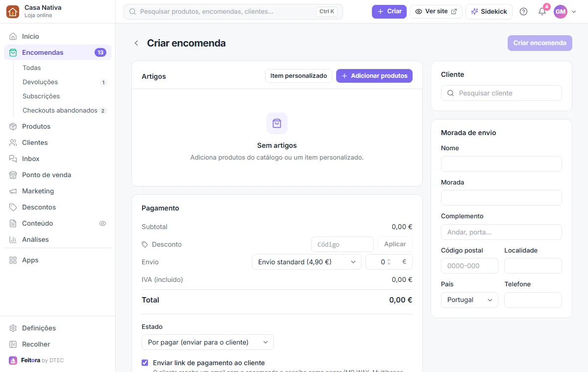Open Marketing in the sidebar
Image resolution: width=588 pixels, height=372 pixels.
click(x=58, y=191)
